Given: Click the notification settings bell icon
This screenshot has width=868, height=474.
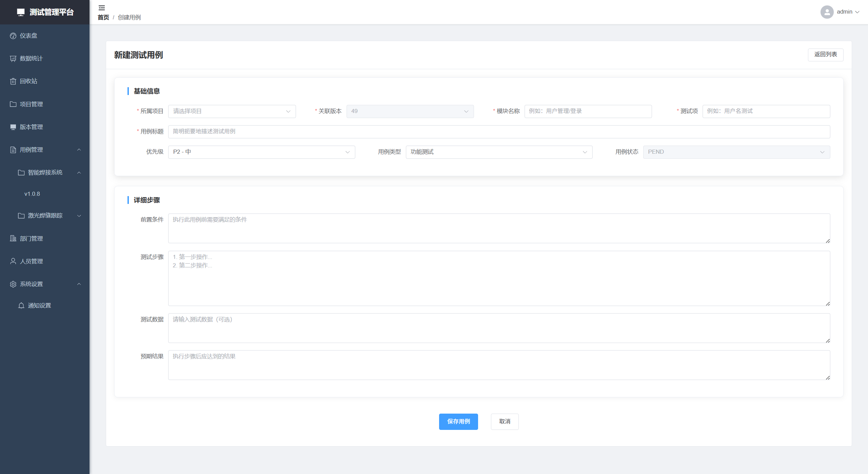Looking at the screenshot, I should pyautogui.click(x=21, y=306).
